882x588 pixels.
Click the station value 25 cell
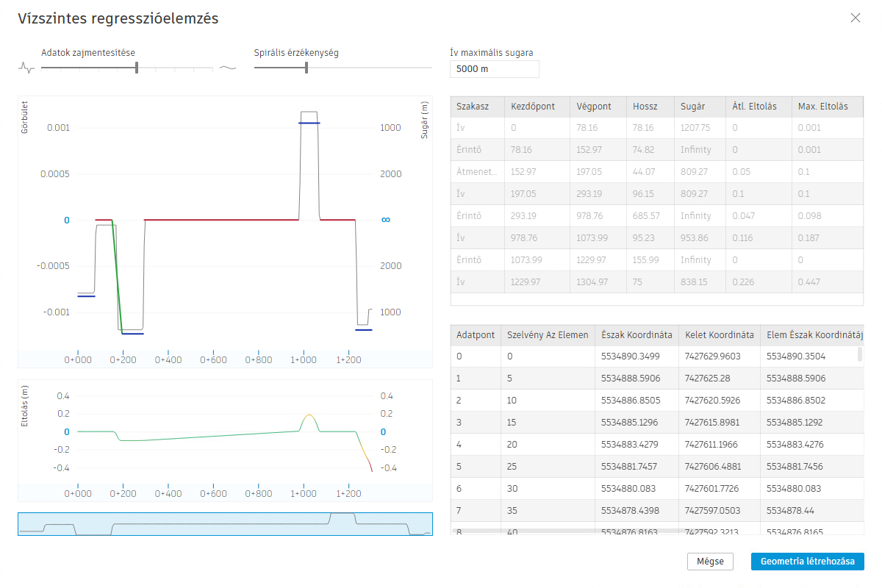point(548,467)
